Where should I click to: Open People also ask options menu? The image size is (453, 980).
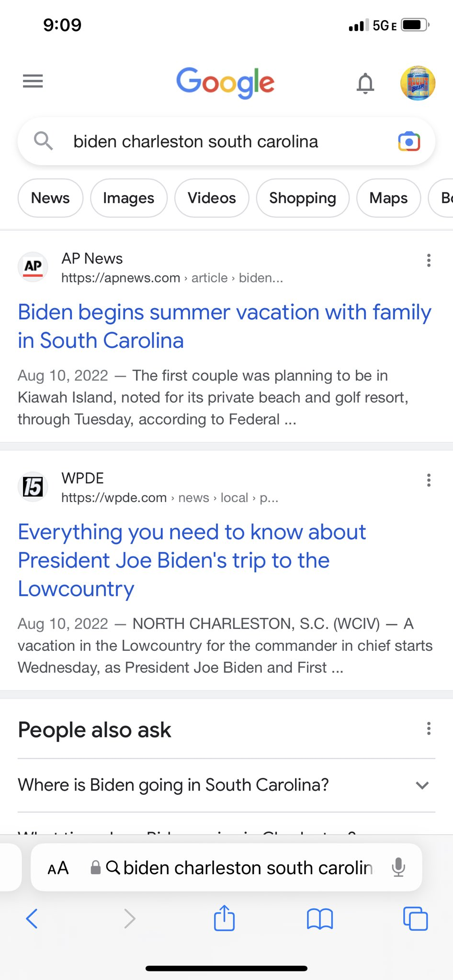pyautogui.click(x=429, y=729)
